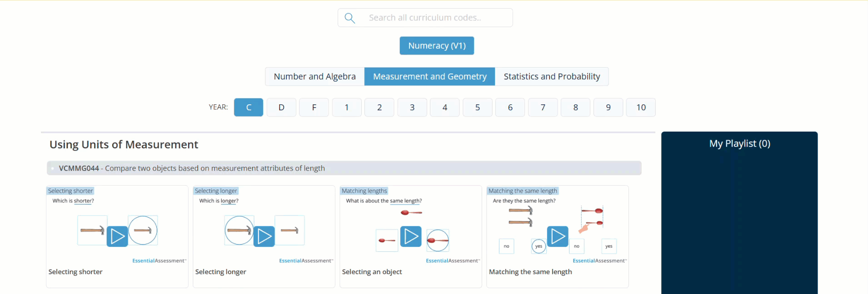Click the search magnifier icon
The width and height of the screenshot is (868, 294).
tap(349, 18)
